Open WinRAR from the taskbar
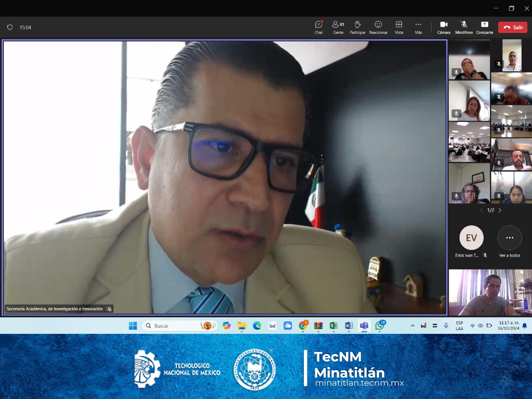Image resolution: width=532 pixels, height=399 pixels. click(x=318, y=326)
